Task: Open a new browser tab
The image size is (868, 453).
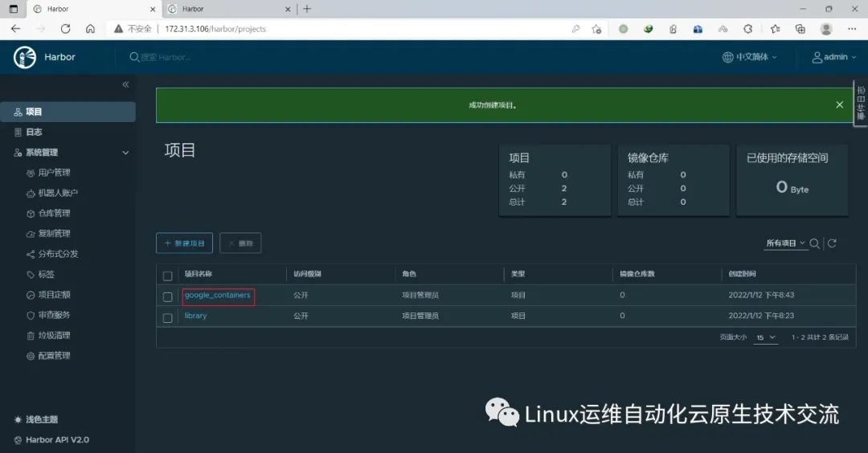Action: tap(307, 9)
